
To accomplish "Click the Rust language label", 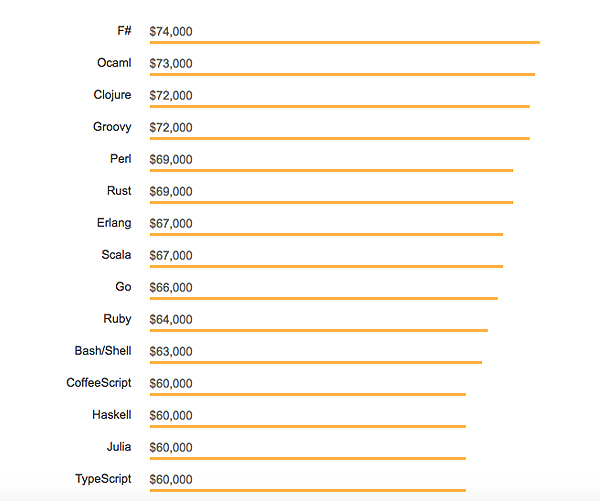I will point(119,191).
